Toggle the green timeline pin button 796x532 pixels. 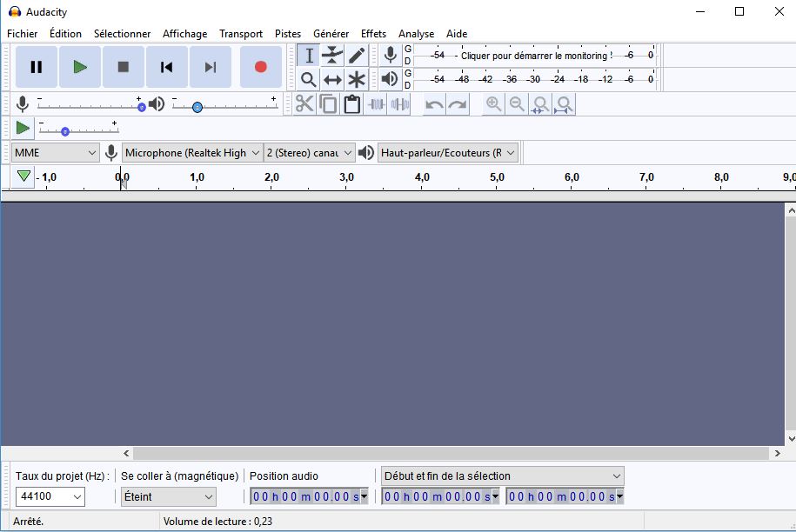(23, 176)
